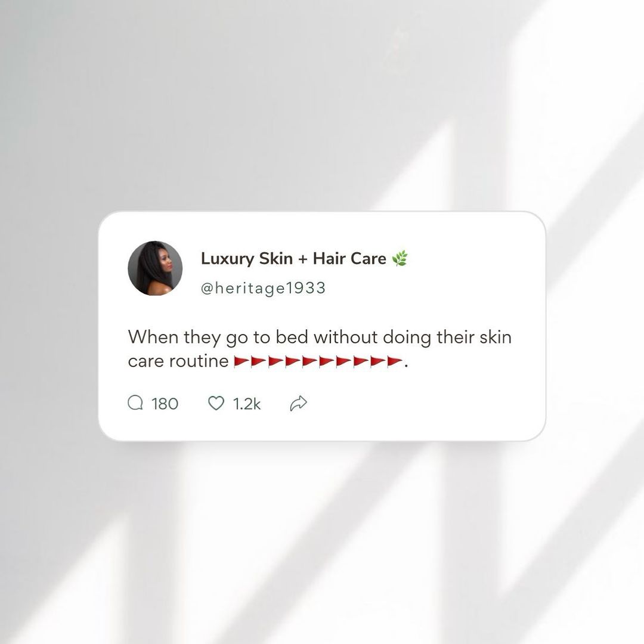Open the circular profile avatar photo
Image resolution: width=644 pixels, height=644 pixels.
155,268
